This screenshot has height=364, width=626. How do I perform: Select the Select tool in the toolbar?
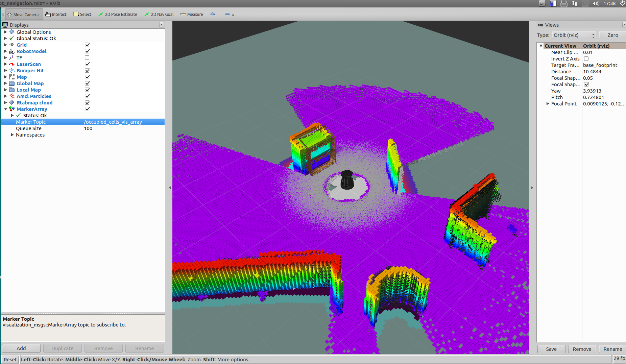(82, 14)
